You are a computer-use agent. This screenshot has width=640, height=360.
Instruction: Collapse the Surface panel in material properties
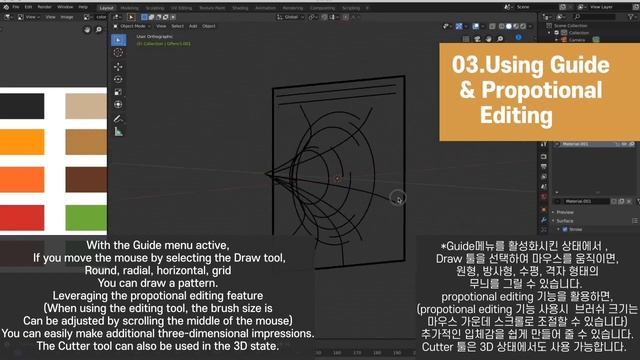coord(565,221)
